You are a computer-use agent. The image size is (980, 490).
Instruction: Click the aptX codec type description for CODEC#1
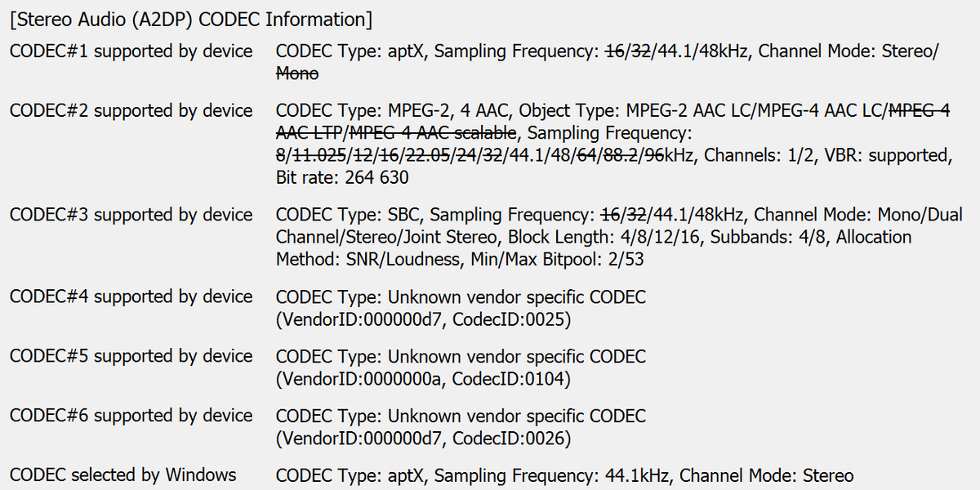click(x=351, y=51)
